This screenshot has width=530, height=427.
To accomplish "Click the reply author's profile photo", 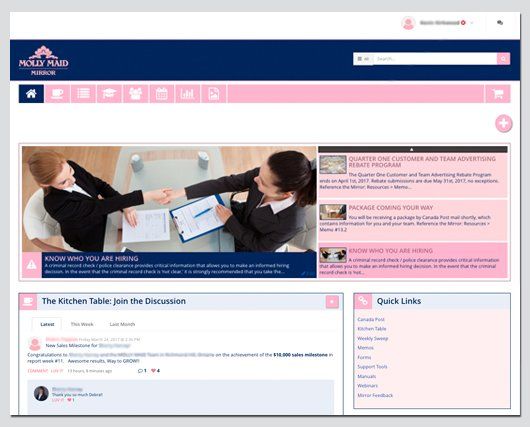I will coord(41,394).
